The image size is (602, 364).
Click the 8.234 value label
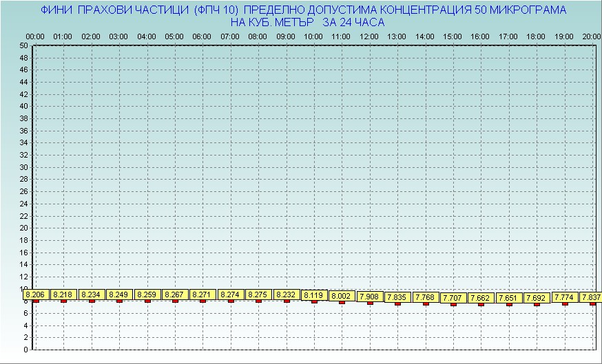click(x=92, y=295)
